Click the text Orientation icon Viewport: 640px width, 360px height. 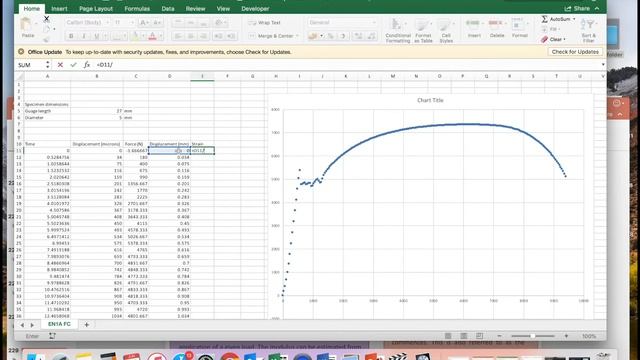click(x=219, y=22)
